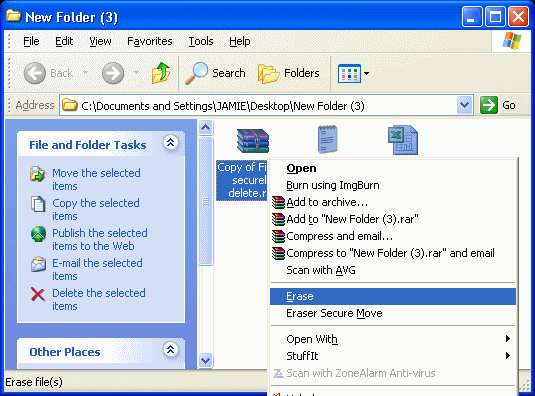This screenshot has width=535, height=396.
Task: Choose Eraser Secure Move
Action: (x=393, y=313)
